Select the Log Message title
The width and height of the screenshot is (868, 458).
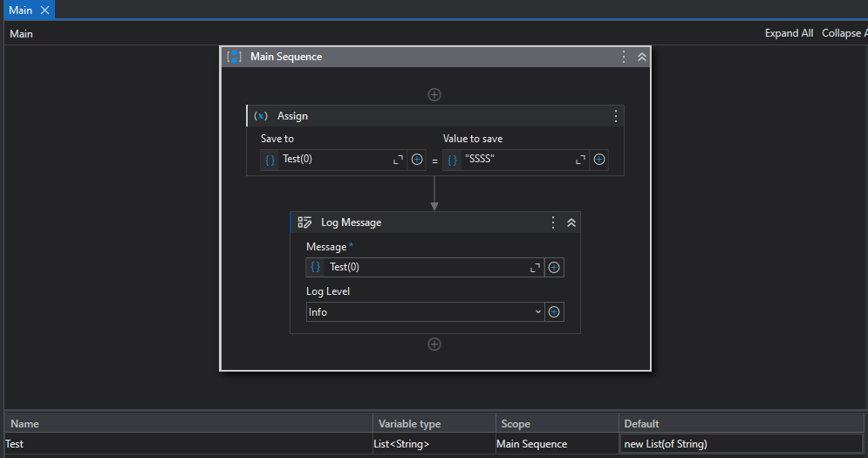point(351,222)
